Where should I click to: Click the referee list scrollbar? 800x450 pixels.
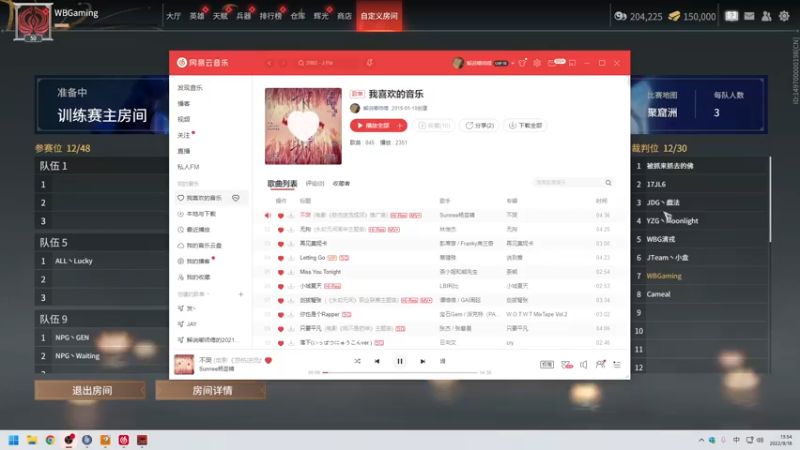[x=770, y=200]
